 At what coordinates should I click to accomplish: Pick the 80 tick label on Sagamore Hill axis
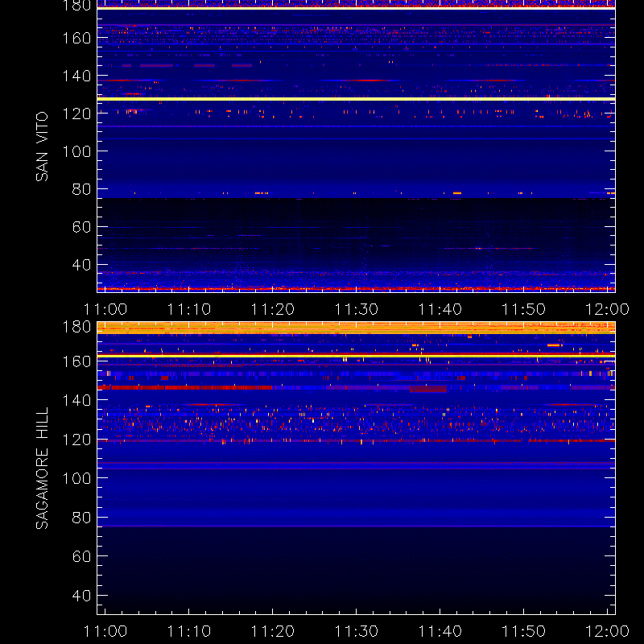(x=81, y=518)
